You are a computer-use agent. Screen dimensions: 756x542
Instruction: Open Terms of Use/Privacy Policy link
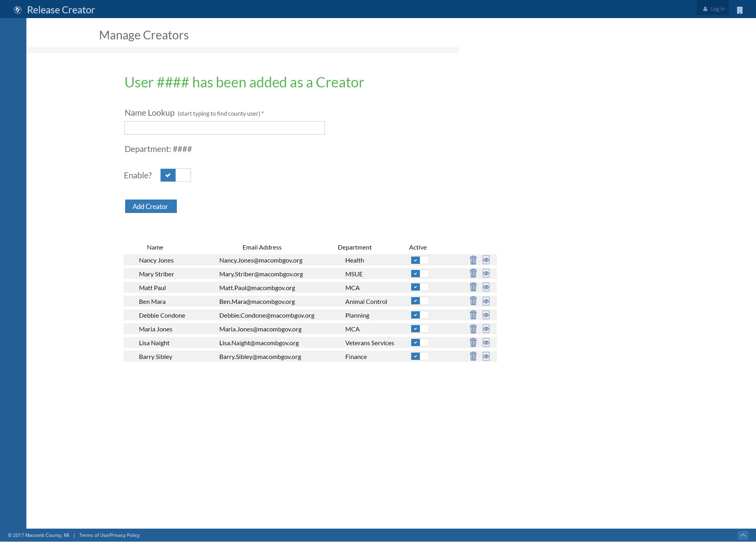[109, 535]
